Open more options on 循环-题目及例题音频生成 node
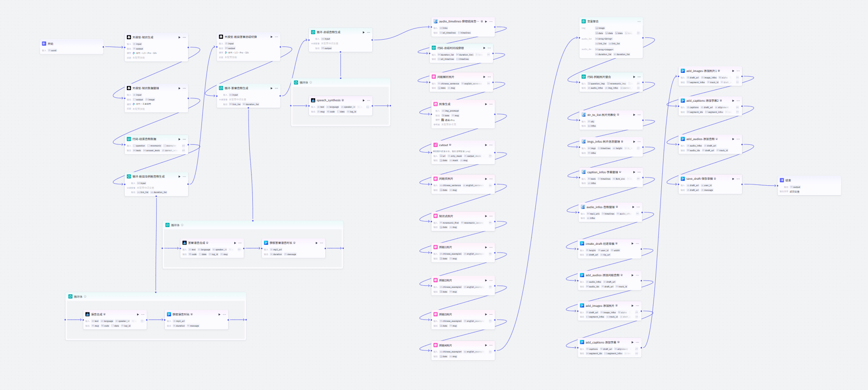This screenshot has height=390, width=868. tap(184, 176)
